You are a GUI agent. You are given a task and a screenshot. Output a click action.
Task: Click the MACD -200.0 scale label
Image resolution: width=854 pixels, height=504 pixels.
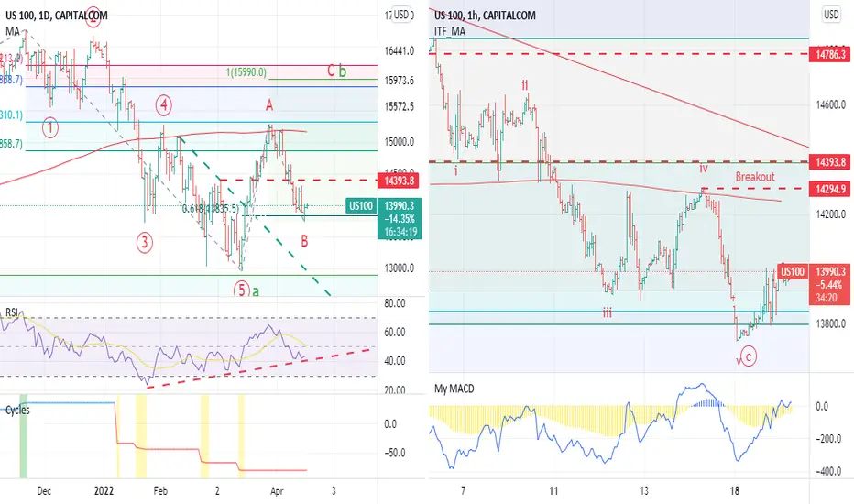(830, 439)
